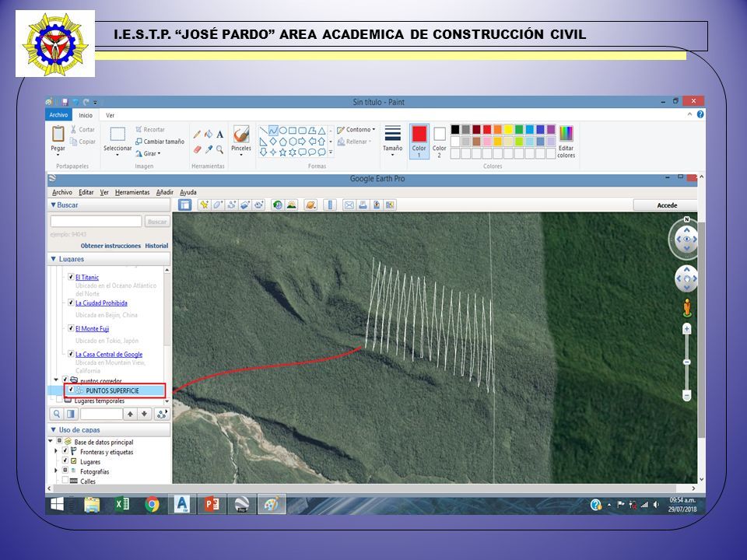Toggle the Fotografías layer checkbox

[65, 471]
